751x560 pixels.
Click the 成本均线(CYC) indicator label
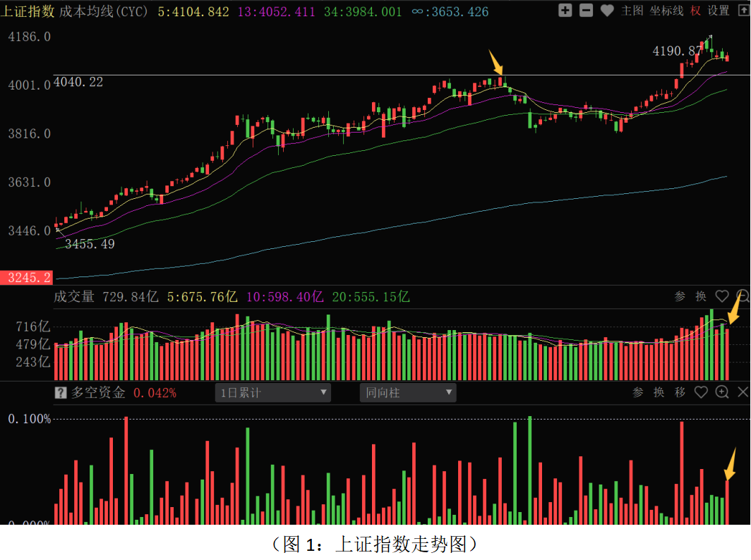pyautogui.click(x=104, y=11)
